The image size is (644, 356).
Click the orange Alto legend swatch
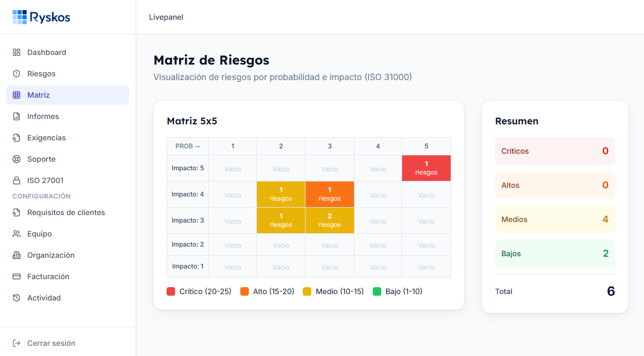pyautogui.click(x=245, y=291)
